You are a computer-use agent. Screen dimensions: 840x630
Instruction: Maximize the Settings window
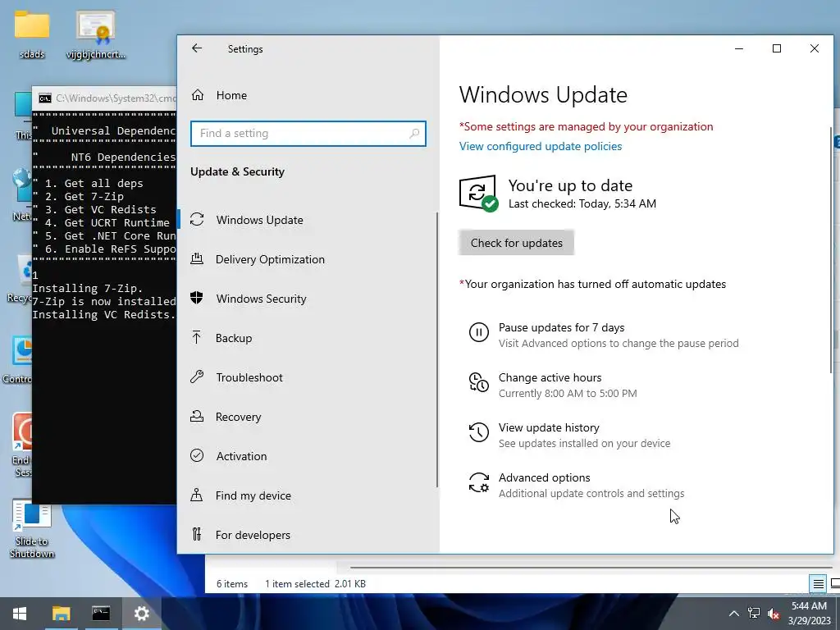pyautogui.click(x=777, y=48)
